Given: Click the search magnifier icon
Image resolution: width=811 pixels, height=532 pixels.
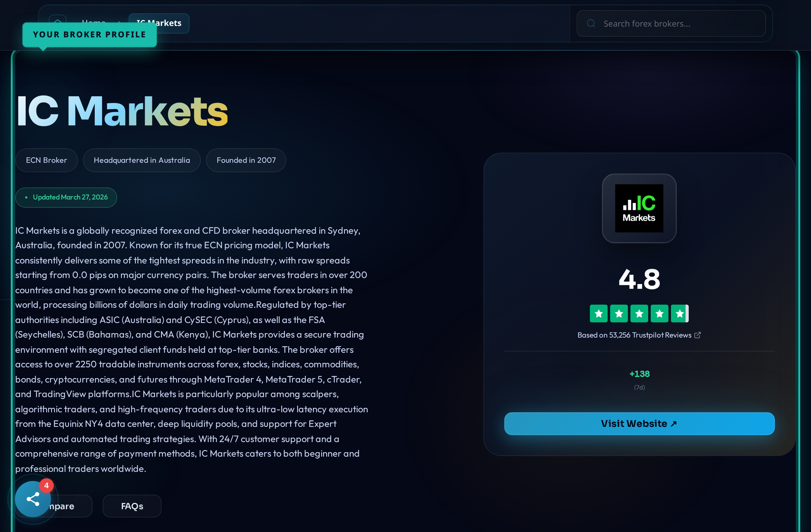Looking at the screenshot, I should coord(591,23).
